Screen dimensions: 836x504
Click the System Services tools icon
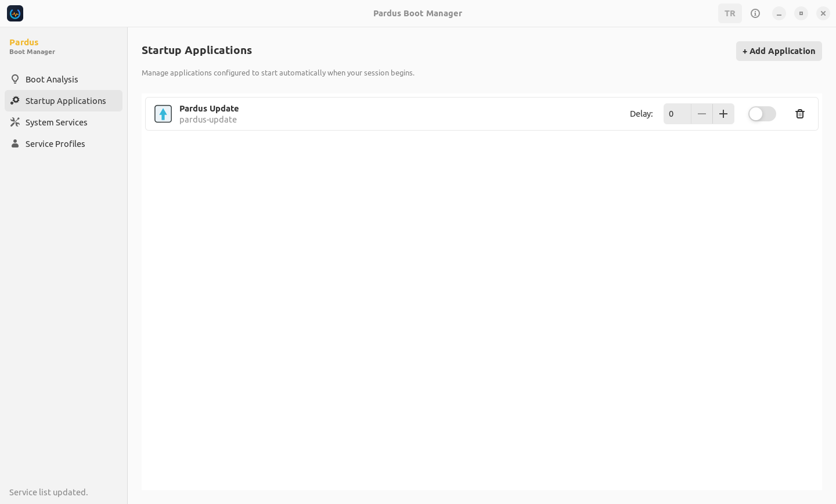click(x=15, y=122)
